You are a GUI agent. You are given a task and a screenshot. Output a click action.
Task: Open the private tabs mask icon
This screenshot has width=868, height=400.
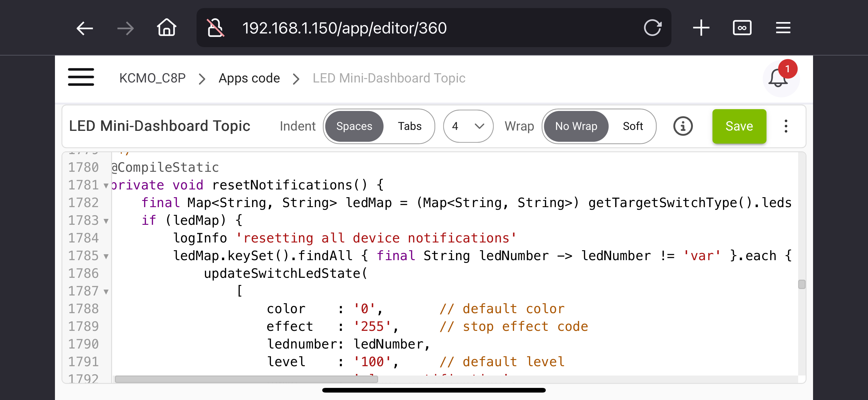coord(742,28)
